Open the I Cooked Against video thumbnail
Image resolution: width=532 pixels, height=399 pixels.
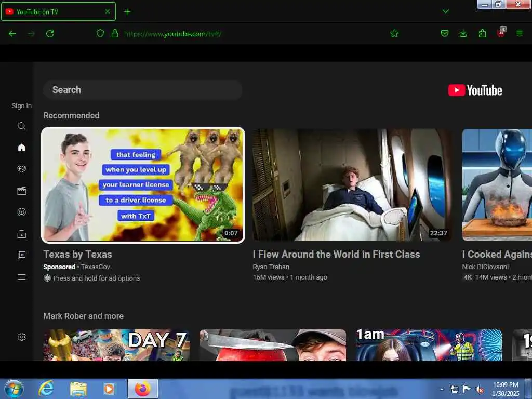[497, 185]
